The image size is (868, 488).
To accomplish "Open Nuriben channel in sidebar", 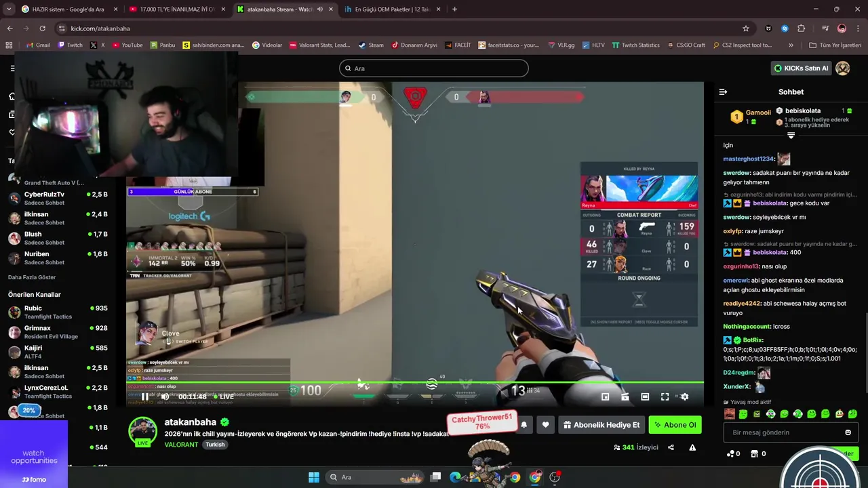I will 58,258.
